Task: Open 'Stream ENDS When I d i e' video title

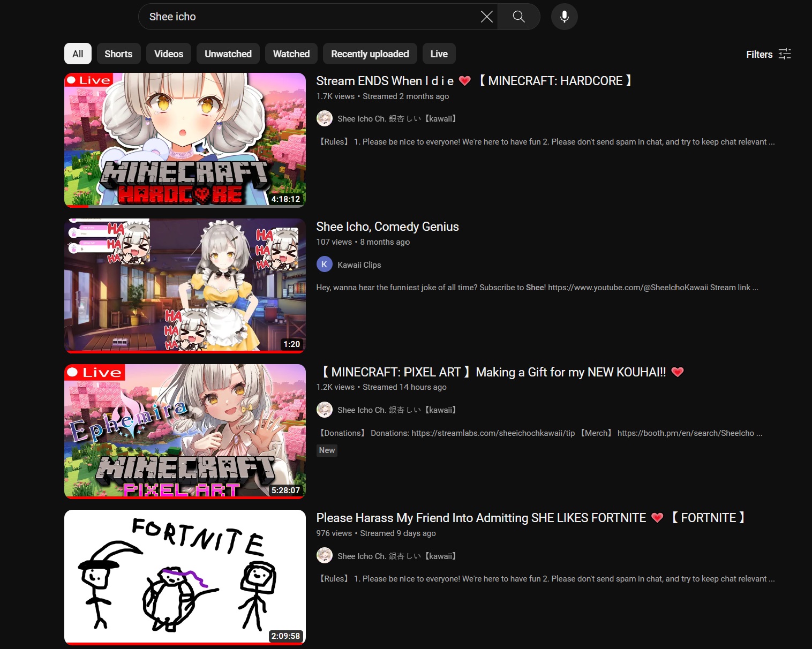Action: point(474,81)
